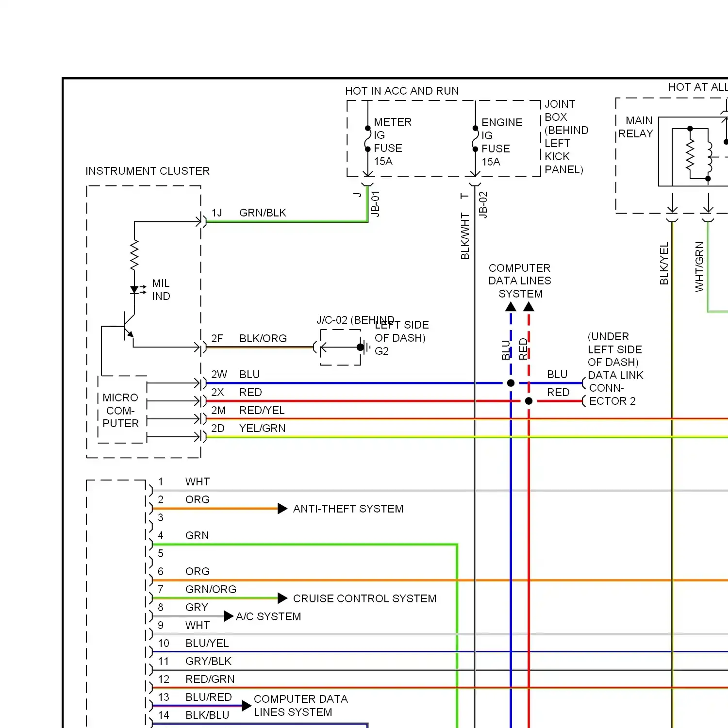Screen dimensions: 728x728
Task: Click the CRUISE CONTROL SYSTEM reference
Action: tap(364, 598)
